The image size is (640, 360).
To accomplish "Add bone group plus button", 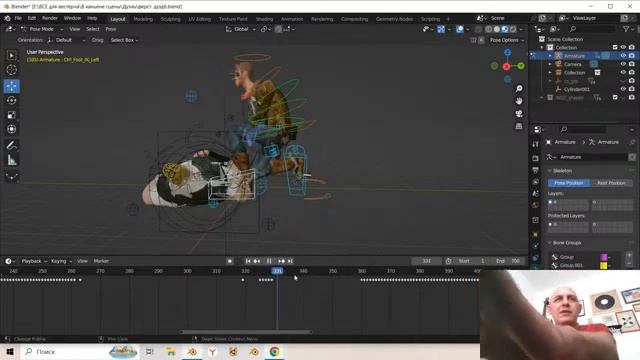I will (x=629, y=256).
